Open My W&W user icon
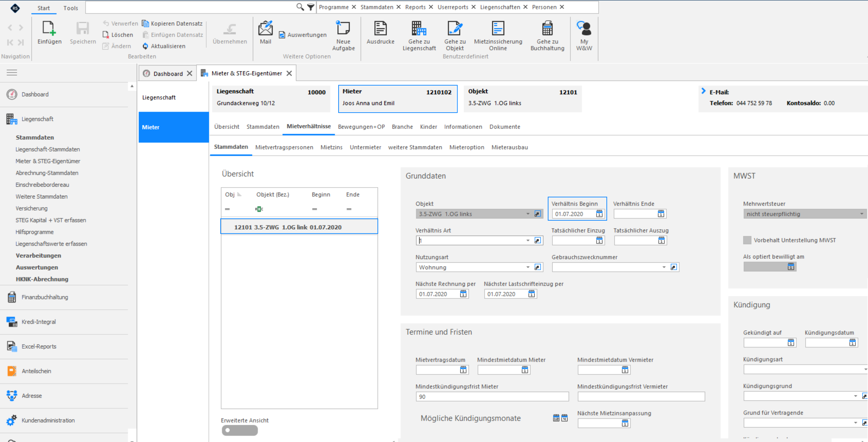The width and height of the screenshot is (868, 442). 584,28
